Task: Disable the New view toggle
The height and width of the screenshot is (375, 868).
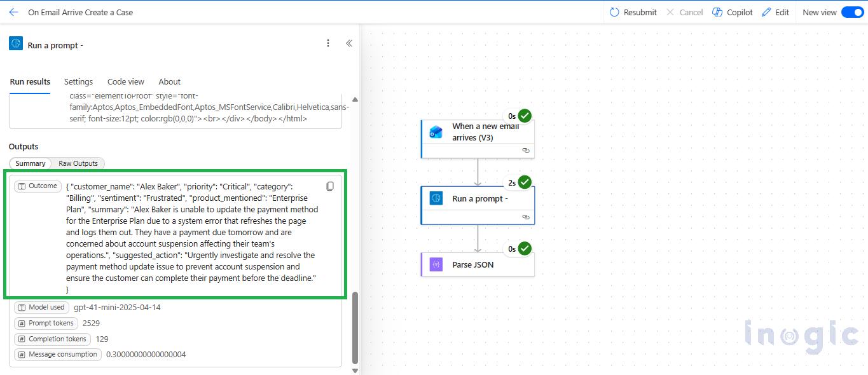Action: click(x=852, y=11)
